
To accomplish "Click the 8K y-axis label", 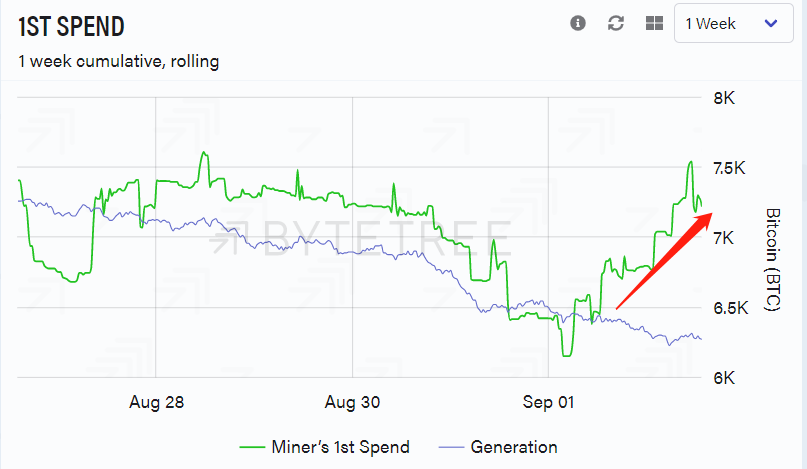I will 724,99.
